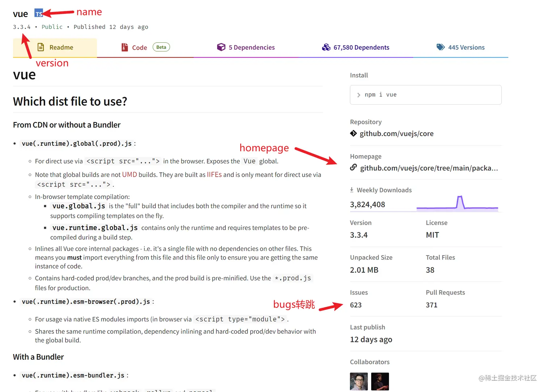This screenshot has height=392, width=547.
Task: Open the 5 Dependencies tab
Action: (246, 47)
